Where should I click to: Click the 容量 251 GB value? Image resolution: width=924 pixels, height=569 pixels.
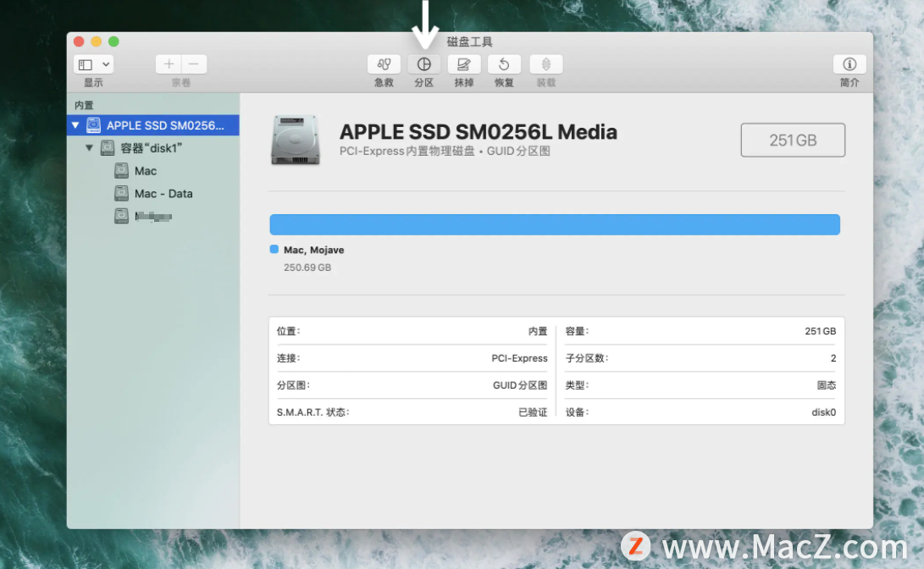coord(821,331)
